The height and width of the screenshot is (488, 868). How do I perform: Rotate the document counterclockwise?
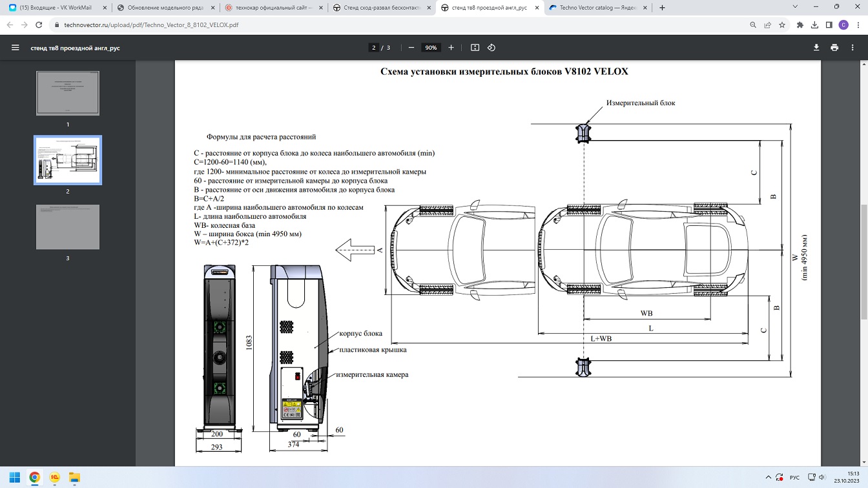491,48
